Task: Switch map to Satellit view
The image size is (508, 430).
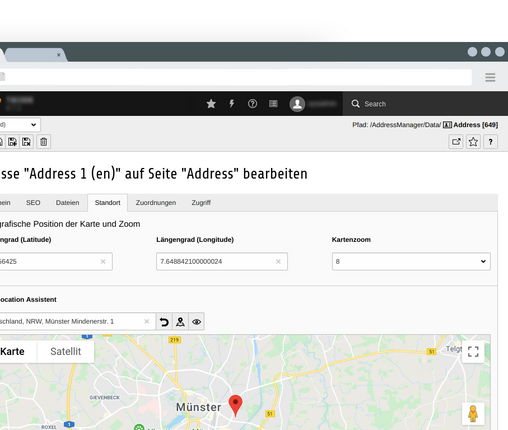Action: tap(66, 352)
